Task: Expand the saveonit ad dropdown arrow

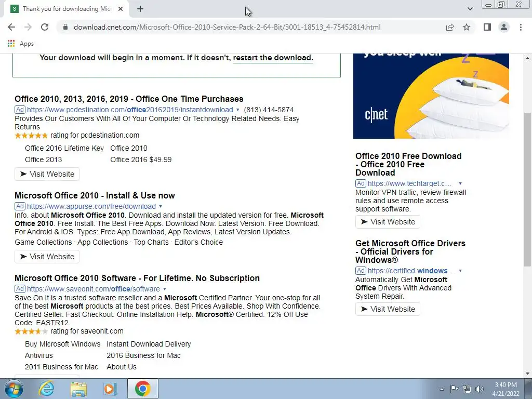Action: tap(165, 289)
